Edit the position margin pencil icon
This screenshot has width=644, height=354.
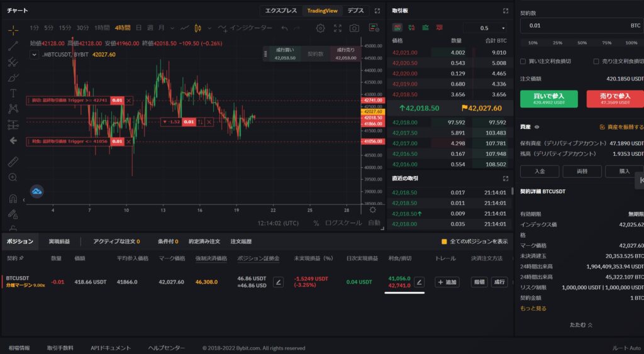[x=278, y=282]
